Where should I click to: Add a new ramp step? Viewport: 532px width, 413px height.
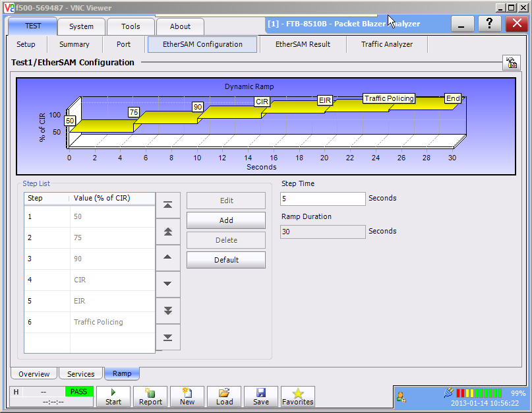pyautogui.click(x=226, y=220)
